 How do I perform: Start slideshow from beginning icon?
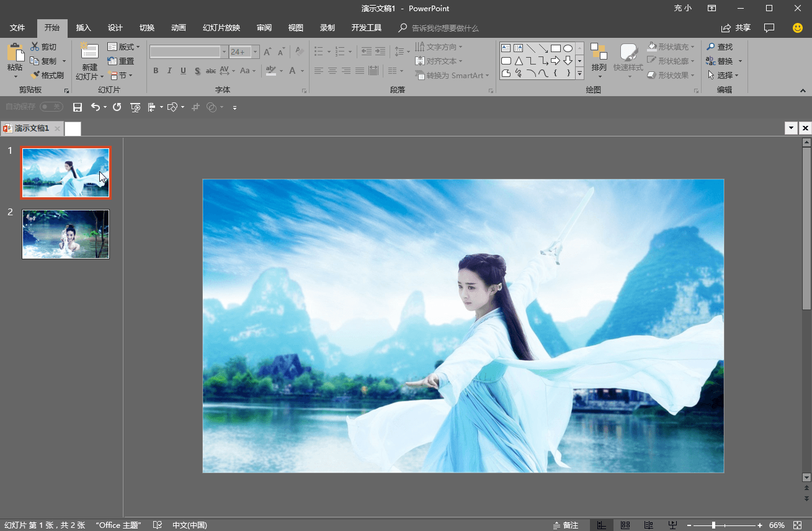point(135,107)
